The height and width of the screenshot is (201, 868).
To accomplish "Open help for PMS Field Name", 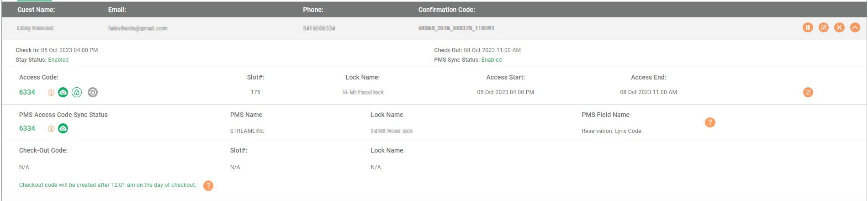I will tap(710, 122).
